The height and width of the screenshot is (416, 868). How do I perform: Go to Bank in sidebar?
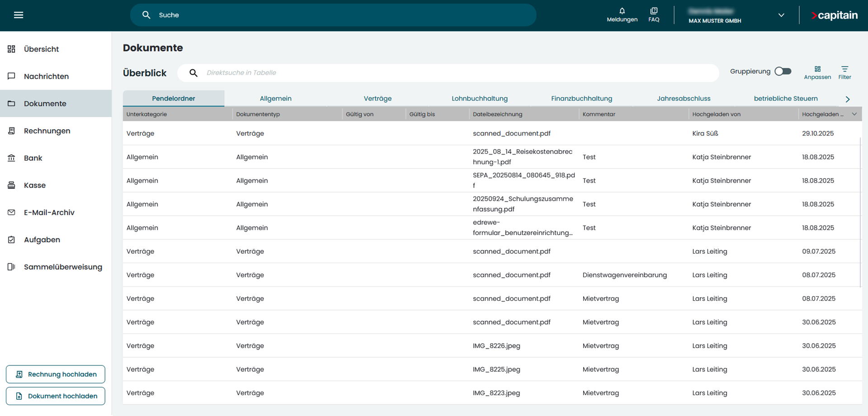[33, 158]
